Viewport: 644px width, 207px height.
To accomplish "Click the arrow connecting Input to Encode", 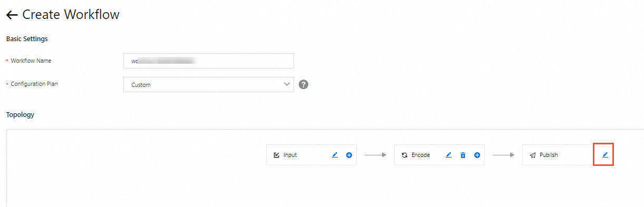I will point(376,155).
